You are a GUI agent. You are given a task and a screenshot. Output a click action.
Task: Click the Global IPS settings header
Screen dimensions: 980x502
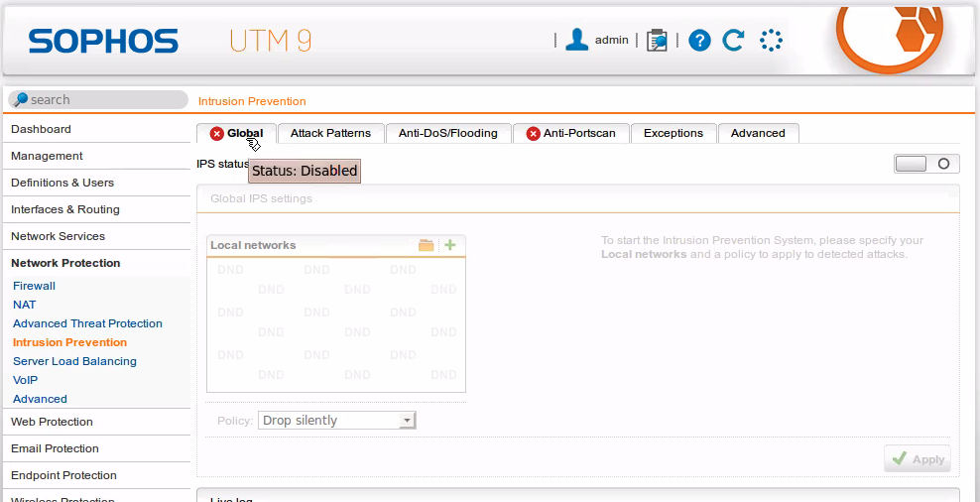[578, 198]
